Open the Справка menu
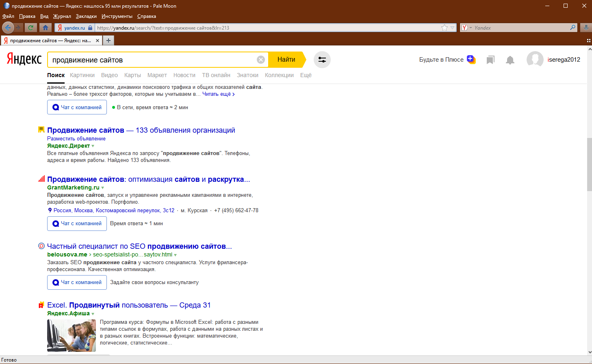Image resolution: width=592 pixels, height=364 pixels. 147,16
